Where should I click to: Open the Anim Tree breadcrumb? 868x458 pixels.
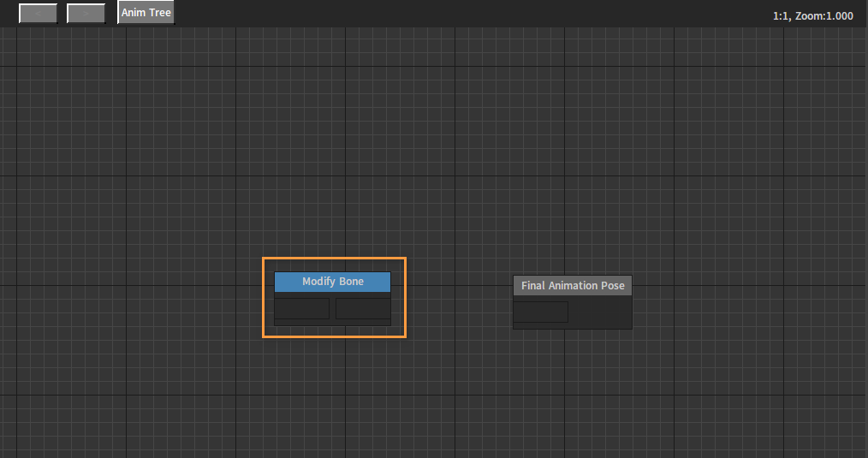click(146, 12)
